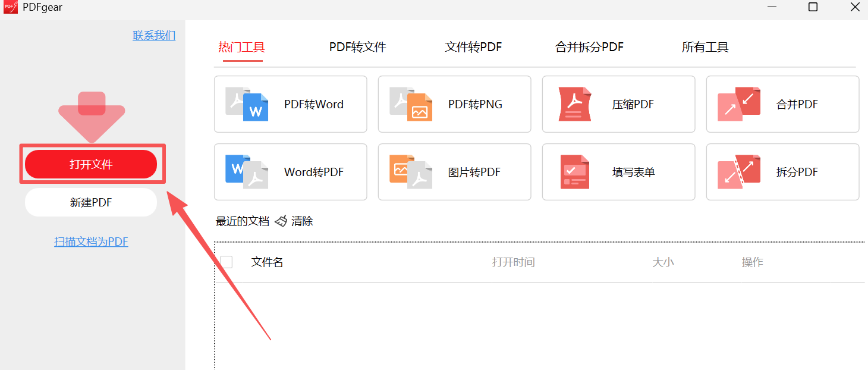The height and width of the screenshot is (370, 868).
Task: Select the 热门工具 tab
Action: pyautogui.click(x=242, y=47)
